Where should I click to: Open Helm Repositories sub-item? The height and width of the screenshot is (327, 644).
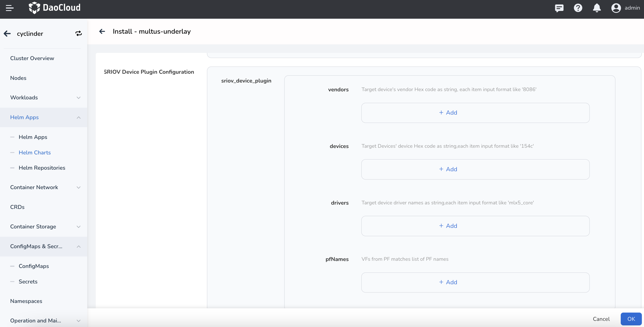coord(42,168)
